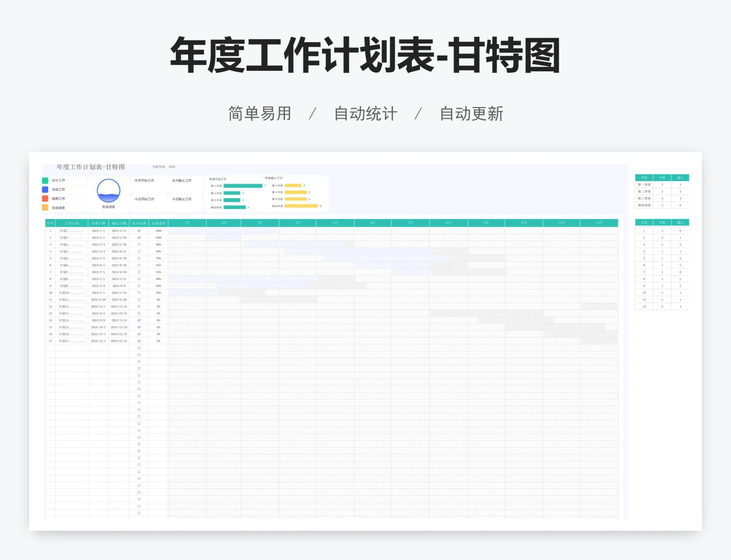
Task: Open the 当前年份 year selector showing 2024
Action: [x=172, y=167]
